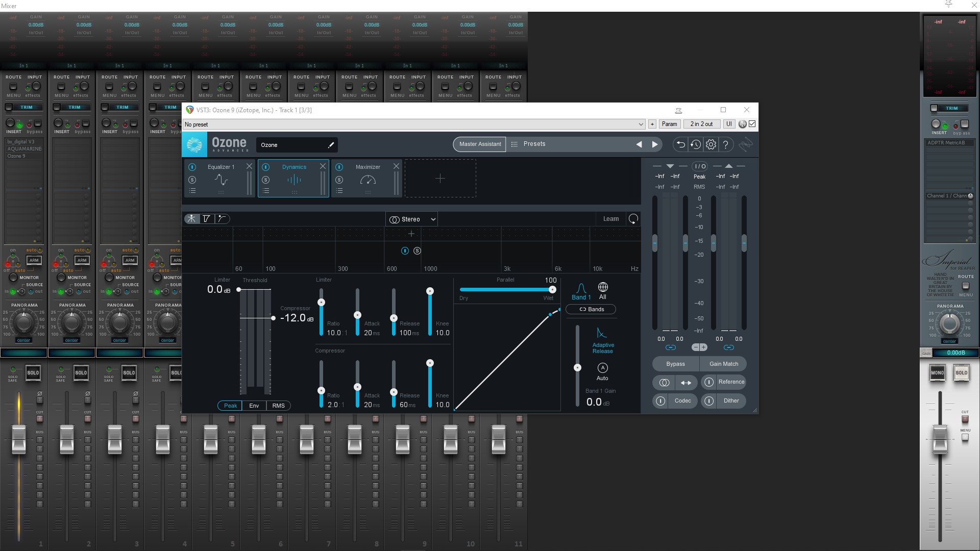
Task: Click the plus button beside preset dropdown
Action: [x=652, y=124]
